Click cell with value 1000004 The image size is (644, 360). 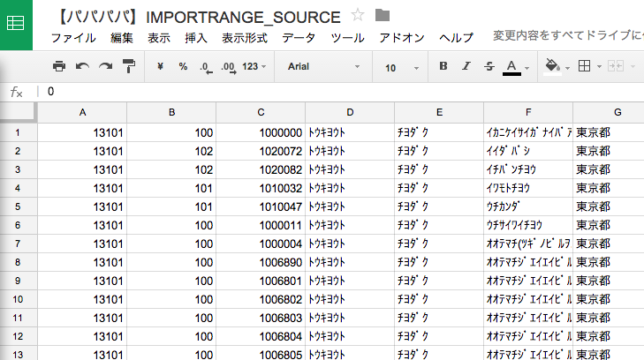261,244
